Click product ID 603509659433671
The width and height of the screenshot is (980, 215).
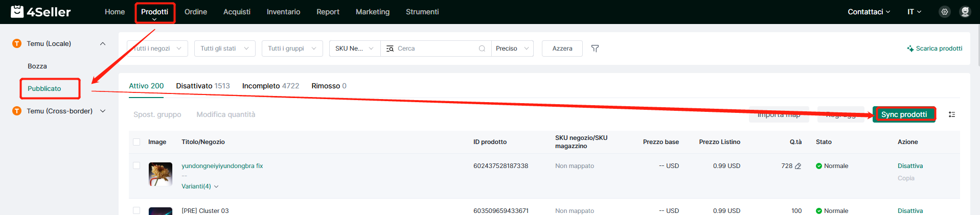coord(501,211)
